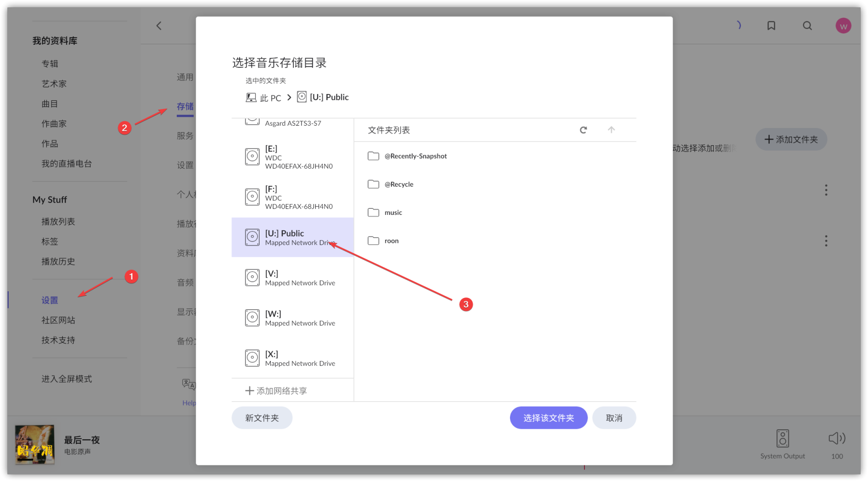This screenshot has width=868, height=493.
Task: Open the roon folder
Action: point(391,241)
